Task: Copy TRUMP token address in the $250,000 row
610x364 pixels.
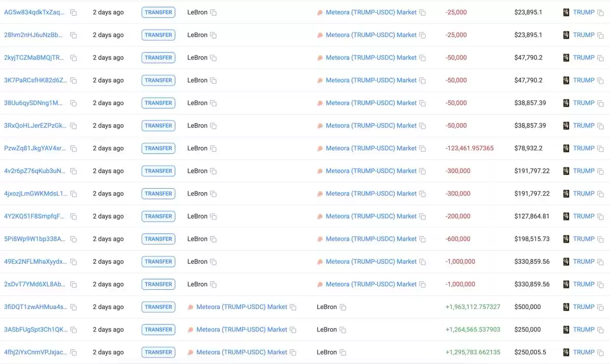Action: [x=600, y=330]
